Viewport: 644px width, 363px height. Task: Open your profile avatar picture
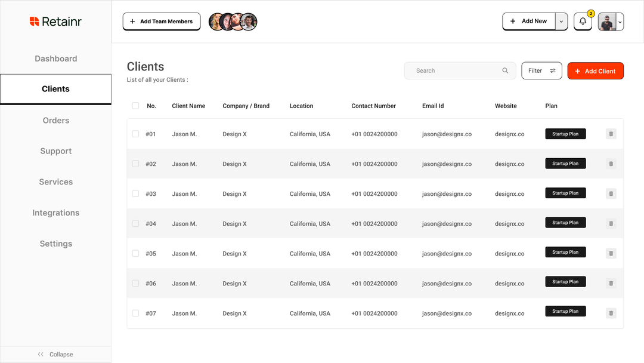(607, 21)
